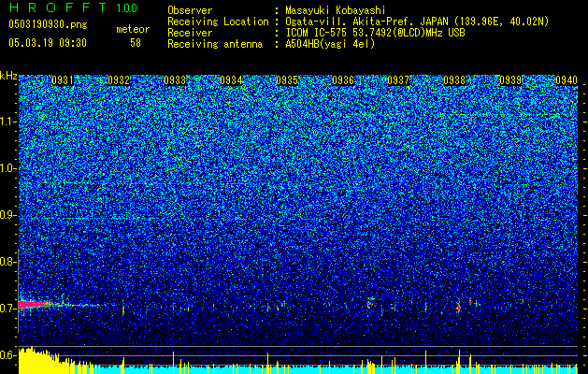Click the 0938 time marker
This screenshot has height=374, width=588.
coord(454,80)
